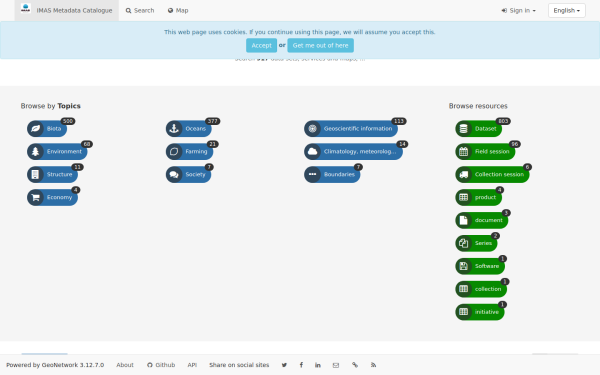Open the API footer link

[x=192, y=365]
